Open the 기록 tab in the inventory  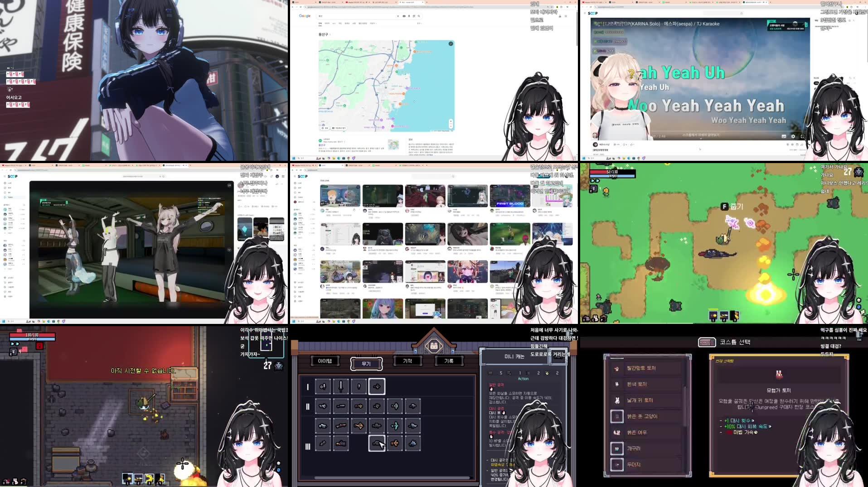(449, 361)
